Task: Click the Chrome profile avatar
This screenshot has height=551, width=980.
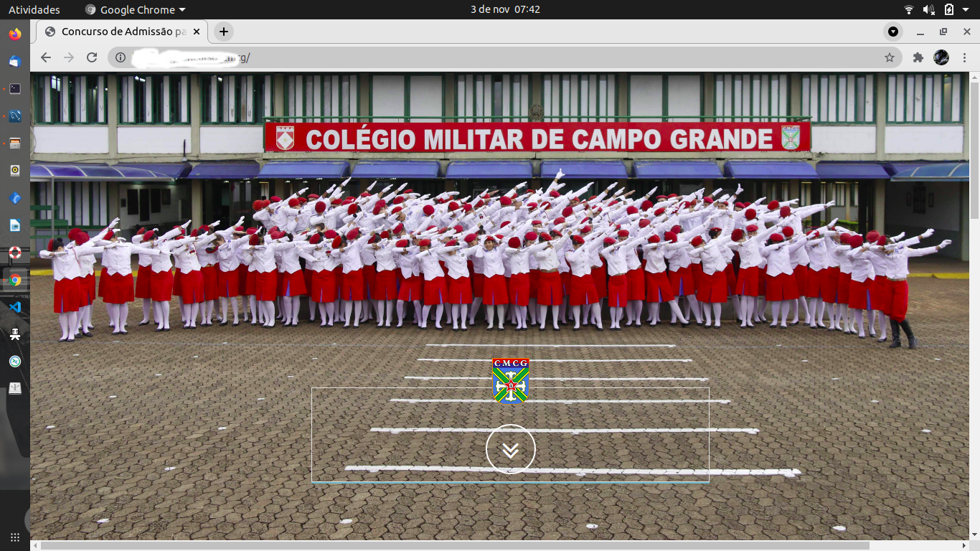Action: [x=941, y=57]
